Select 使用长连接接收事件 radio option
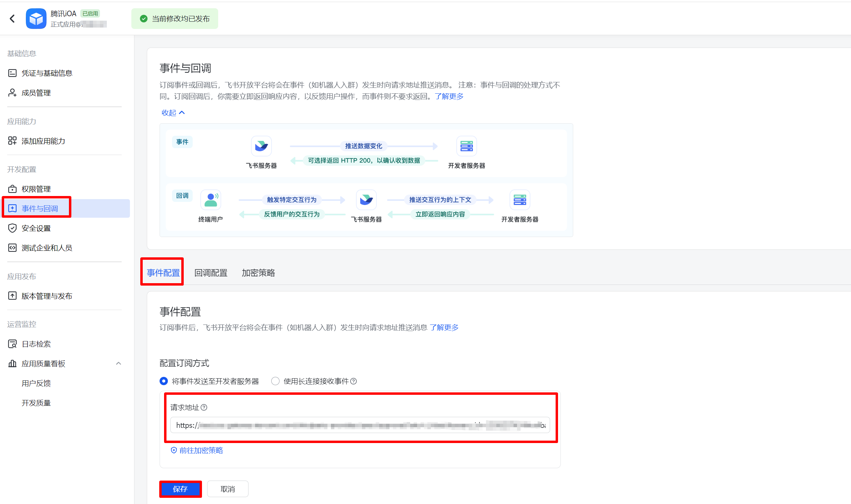 pos(275,381)
